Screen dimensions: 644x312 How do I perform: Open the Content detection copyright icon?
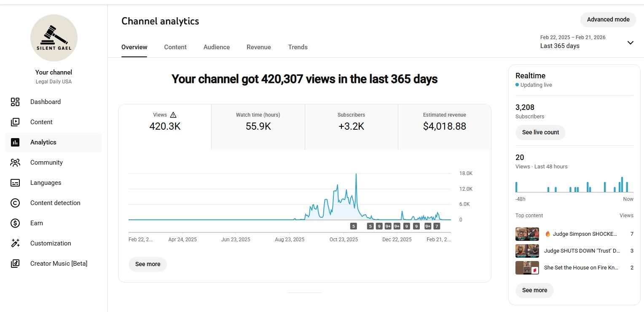coord(15,203)
